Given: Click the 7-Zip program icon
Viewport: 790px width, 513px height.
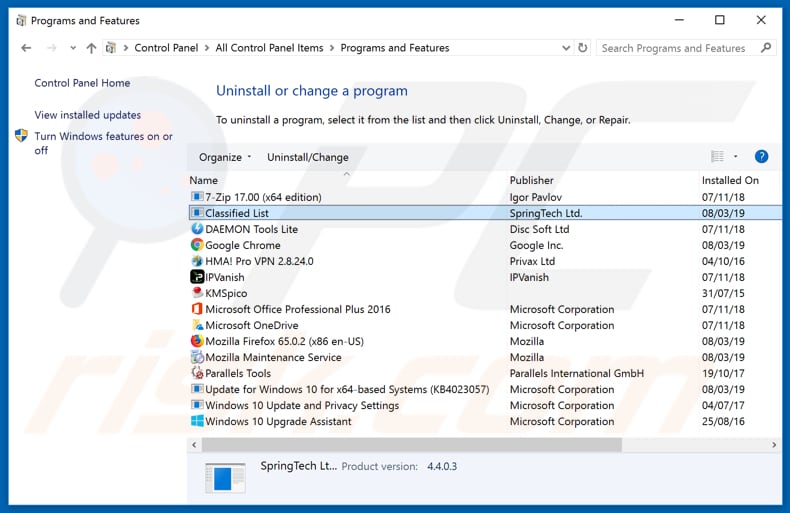Looking at the screenshot, I should tap(197, 197).
